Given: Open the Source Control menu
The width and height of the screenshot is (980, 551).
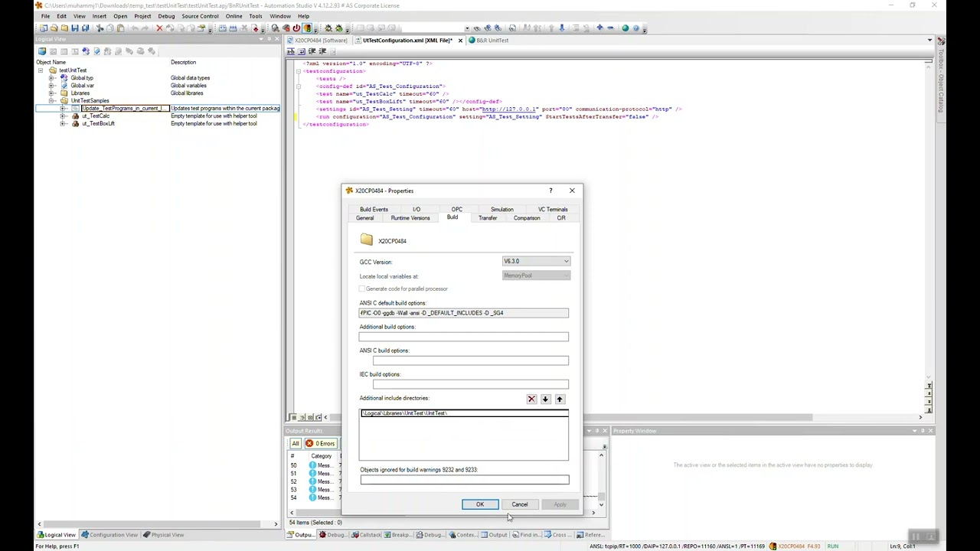Looking at the screenshot, I should (200, 16).
